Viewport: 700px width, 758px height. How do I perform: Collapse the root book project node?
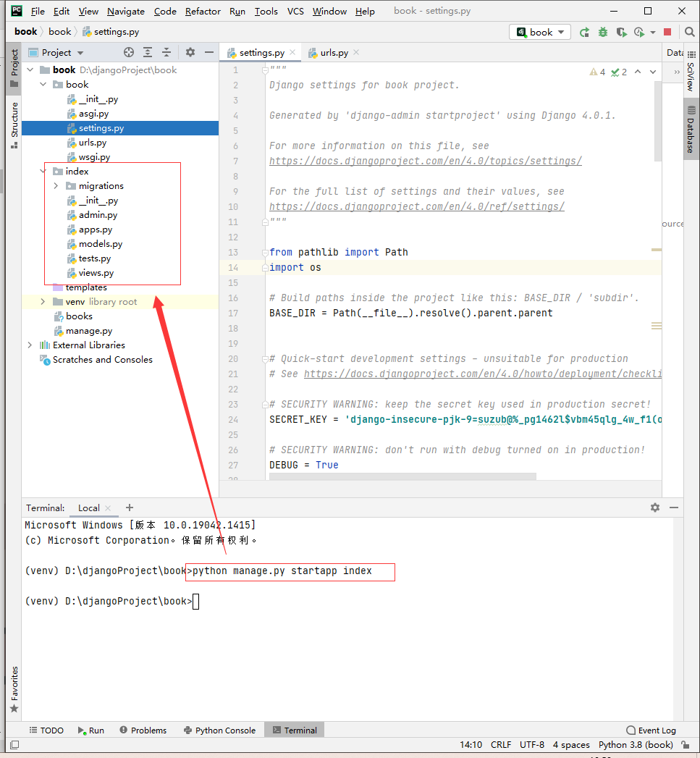tap(30, 70)
